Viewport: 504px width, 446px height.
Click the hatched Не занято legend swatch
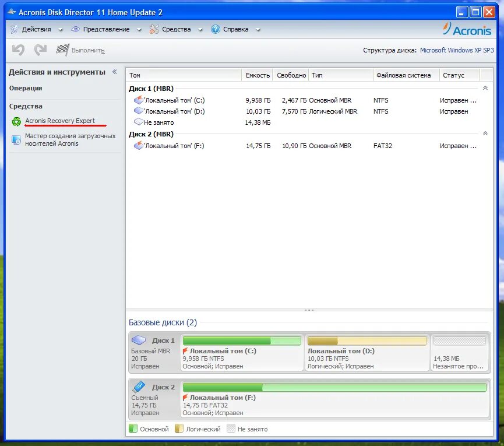click(231, 429)
